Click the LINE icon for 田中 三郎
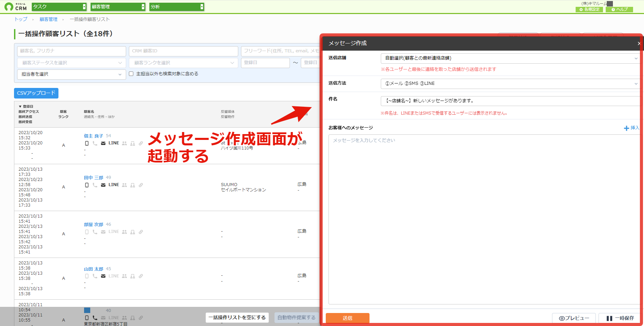Viewport: 644px width, 326px height. [x=114, y=185]
